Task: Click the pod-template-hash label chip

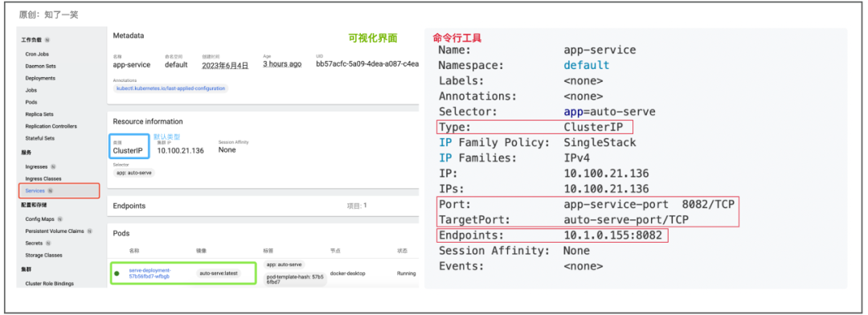Action: (296, 279)
